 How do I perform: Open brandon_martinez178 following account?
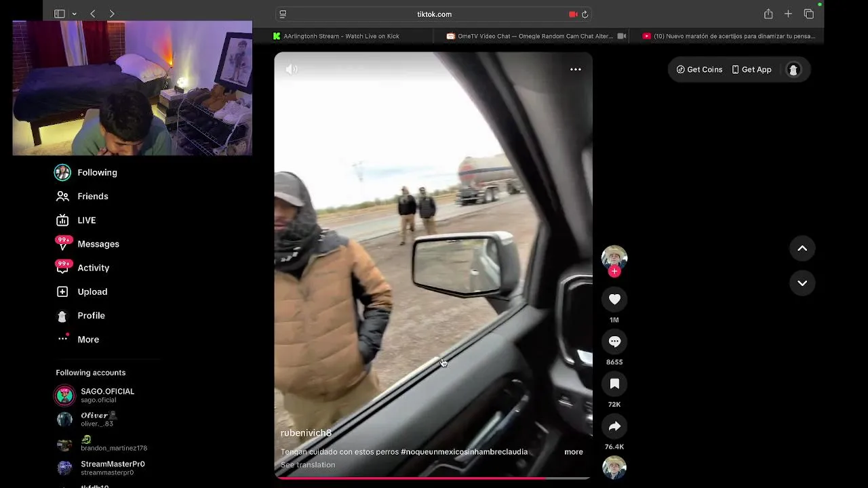click(102, 444)
